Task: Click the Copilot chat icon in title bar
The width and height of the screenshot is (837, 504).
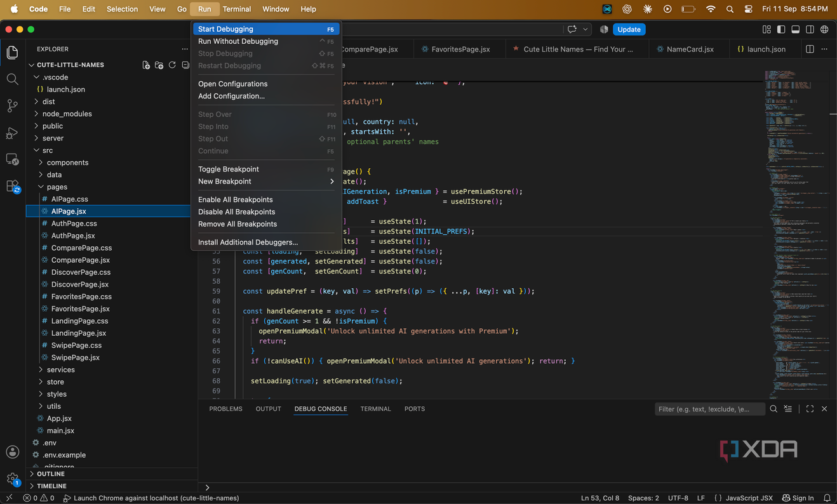Action: point(572,29)
